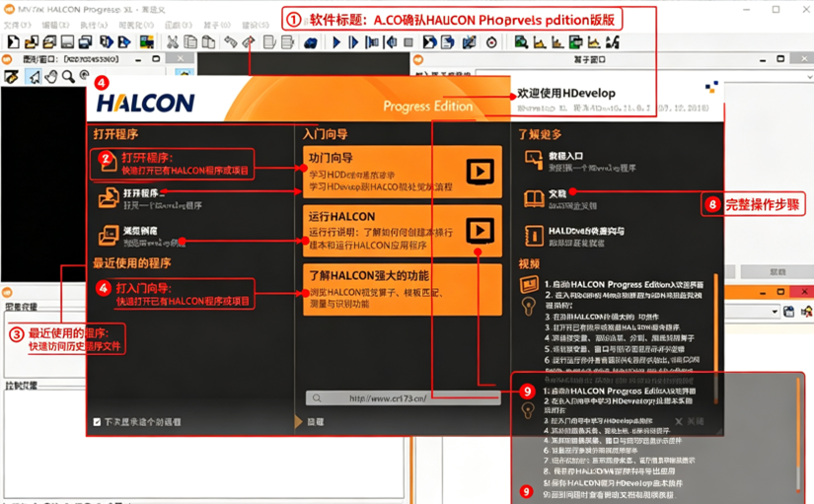
Task: Play the 功门向导 tutorial card video
Action: pyautogui.click(x=480, y=172)
